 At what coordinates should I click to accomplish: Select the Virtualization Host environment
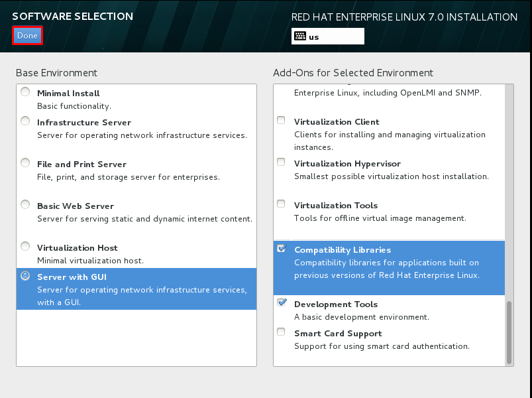25,246
